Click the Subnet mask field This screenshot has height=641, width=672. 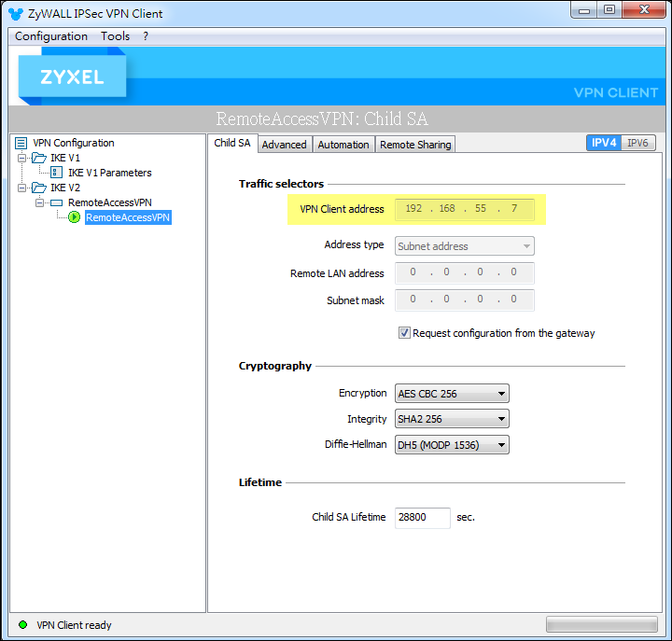(465, 300)
